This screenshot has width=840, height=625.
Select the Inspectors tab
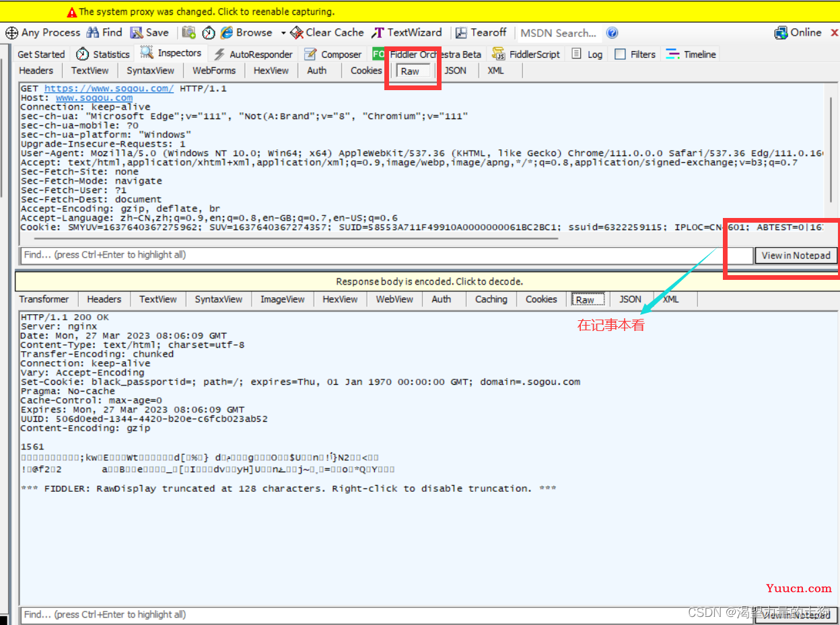coord(171,53)
